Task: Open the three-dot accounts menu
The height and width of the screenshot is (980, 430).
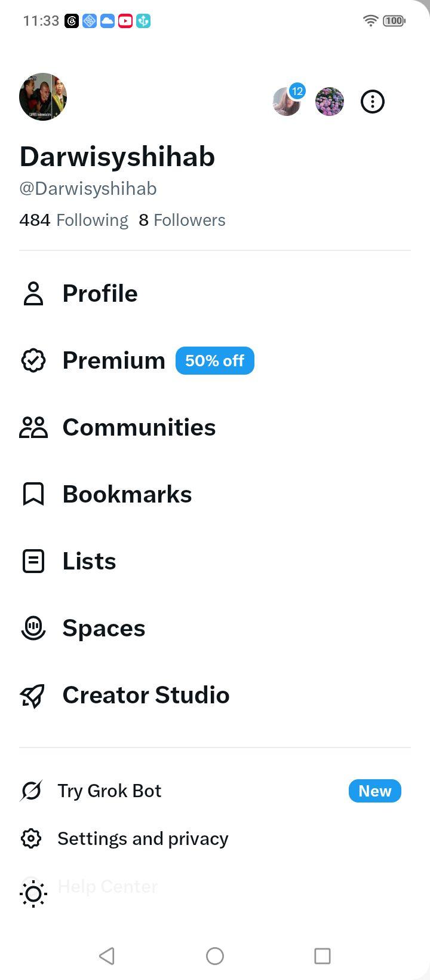Action: click(373, 102)
